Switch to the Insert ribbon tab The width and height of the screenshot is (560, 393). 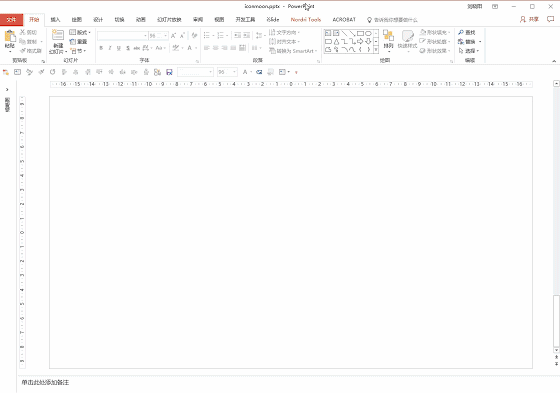pos(55,20)
